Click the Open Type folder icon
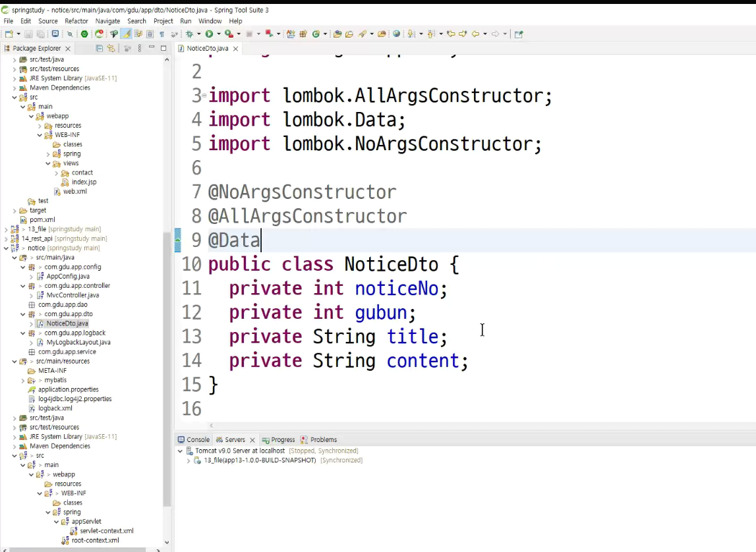The height and width of the screenshot is (552, 756). click(337, 34)
